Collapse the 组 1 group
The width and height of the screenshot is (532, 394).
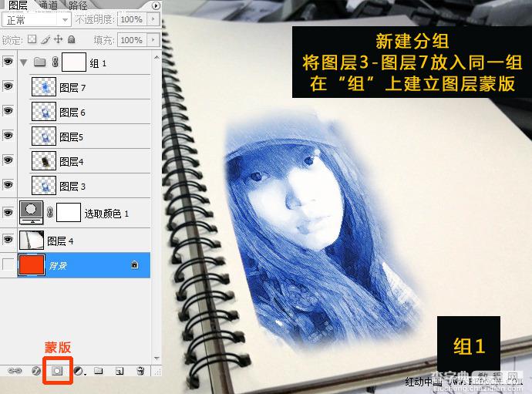[23, 62]
